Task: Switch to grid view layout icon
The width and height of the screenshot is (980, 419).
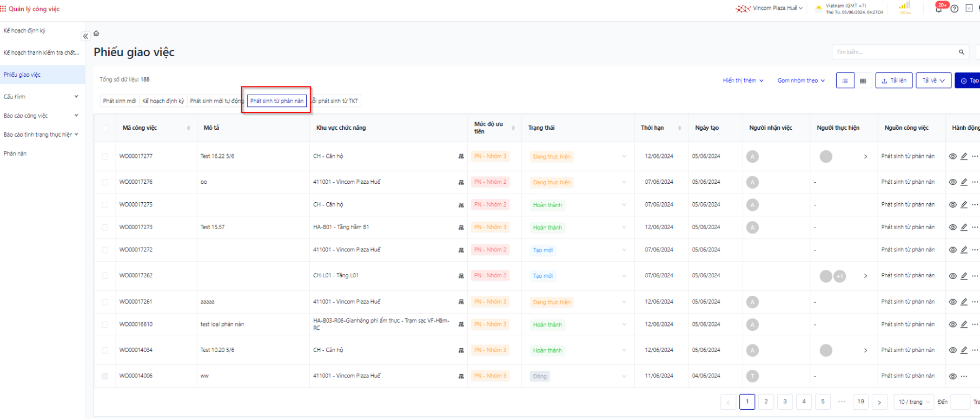Action: (x=863, y=81)
